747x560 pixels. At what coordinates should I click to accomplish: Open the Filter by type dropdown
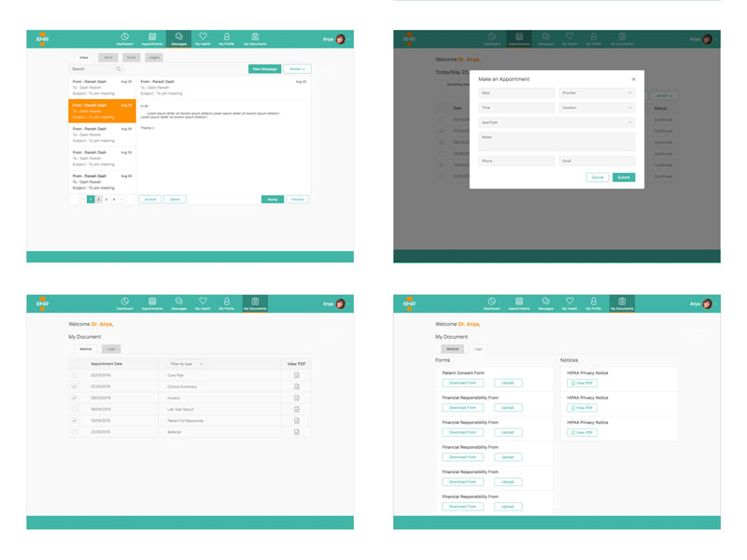click(186, 364)
